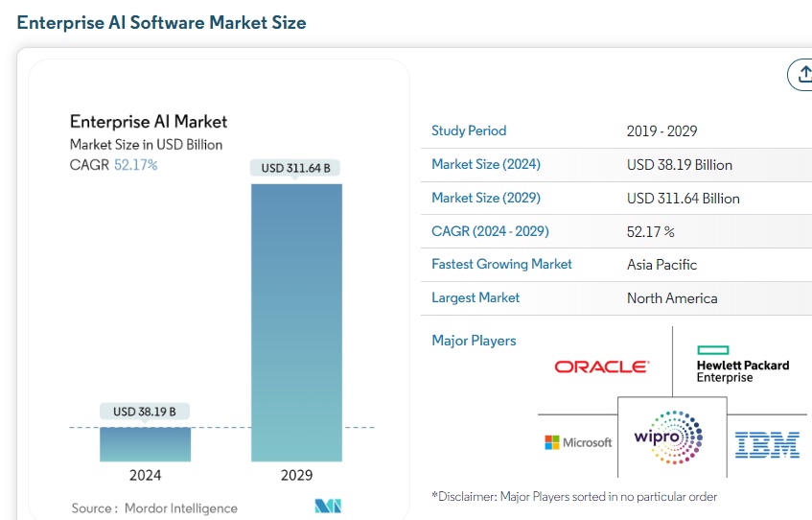Click the Hewlett Packard Enterprise logo
812x520 pixels.
(743, 365)
